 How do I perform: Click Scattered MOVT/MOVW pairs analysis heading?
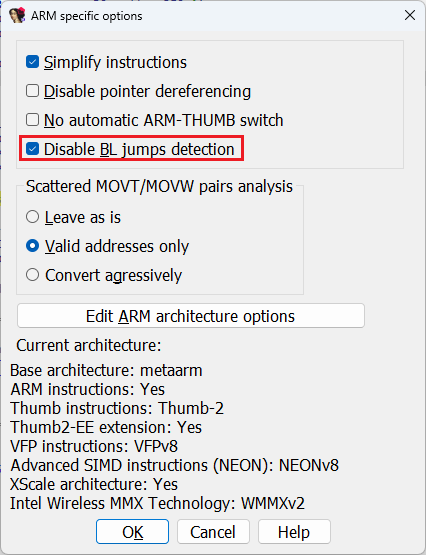coord(159,186)
